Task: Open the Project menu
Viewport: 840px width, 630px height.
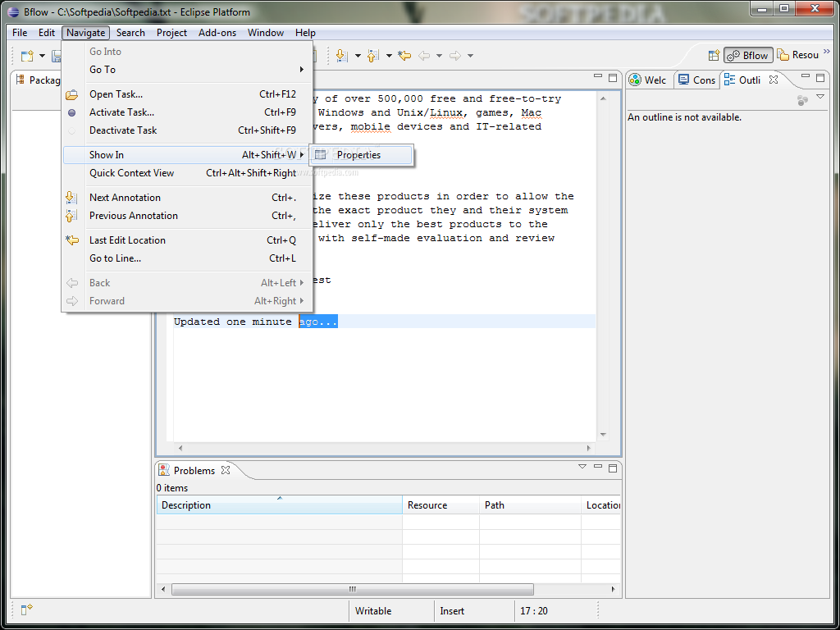Action: click(171, 33)
